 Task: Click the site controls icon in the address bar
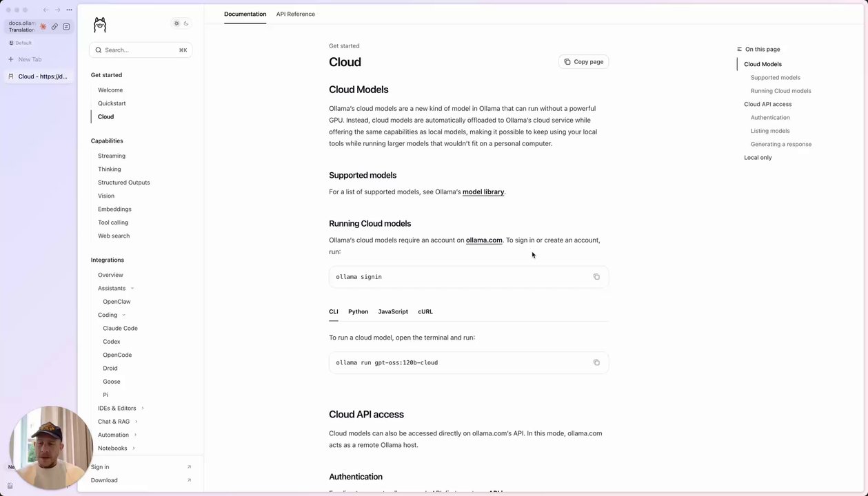(66, 27)
